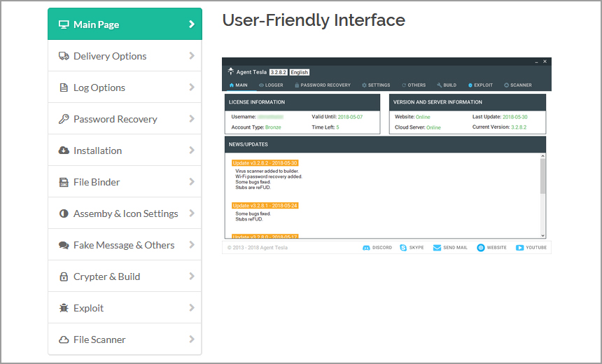This screenshot has height=364, width=602.
Task: Click the Website globe icon
Action: 481,248
